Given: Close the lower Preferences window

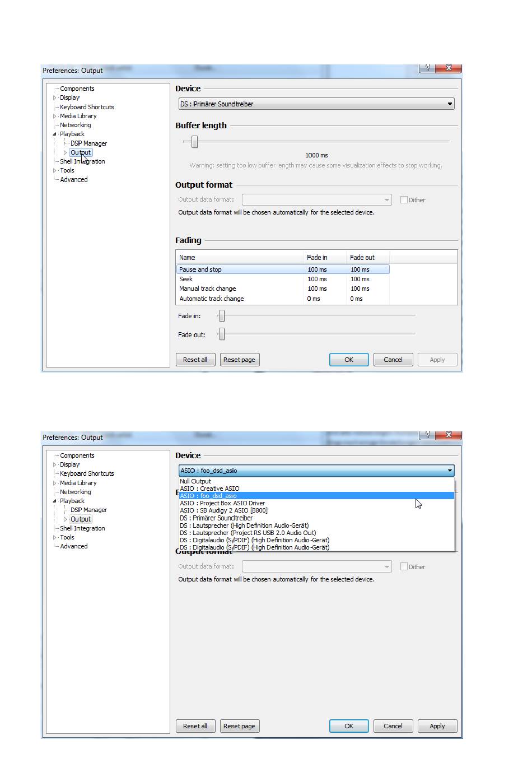Looking at the screenshot, I should (x=449, y=435).
